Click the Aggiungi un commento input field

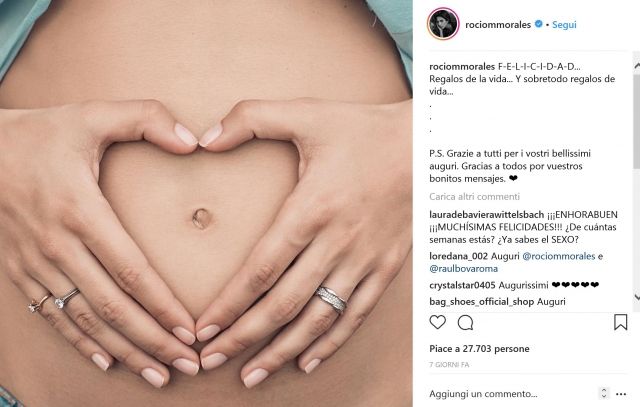pos(510,394)
